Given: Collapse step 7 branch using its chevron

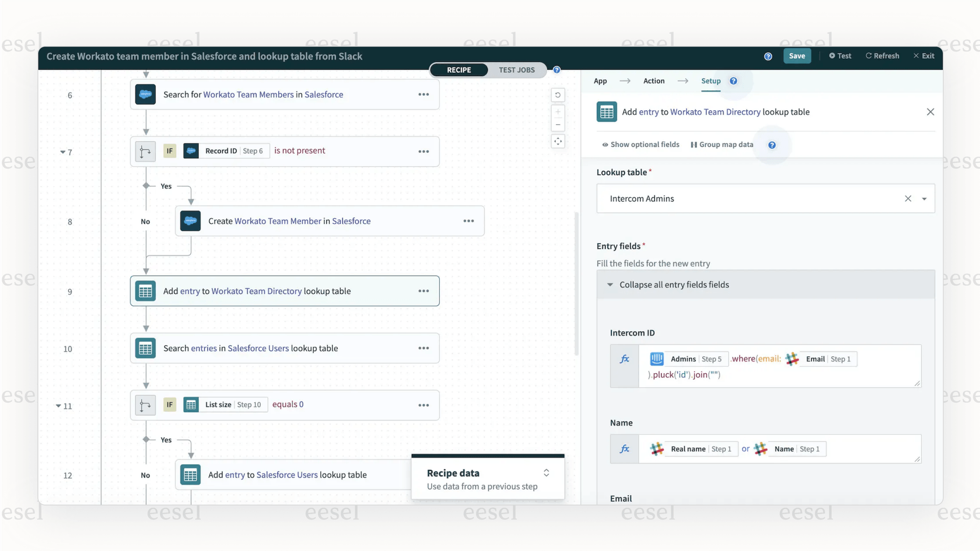Looking at the screenshot, I should [64, 152].
